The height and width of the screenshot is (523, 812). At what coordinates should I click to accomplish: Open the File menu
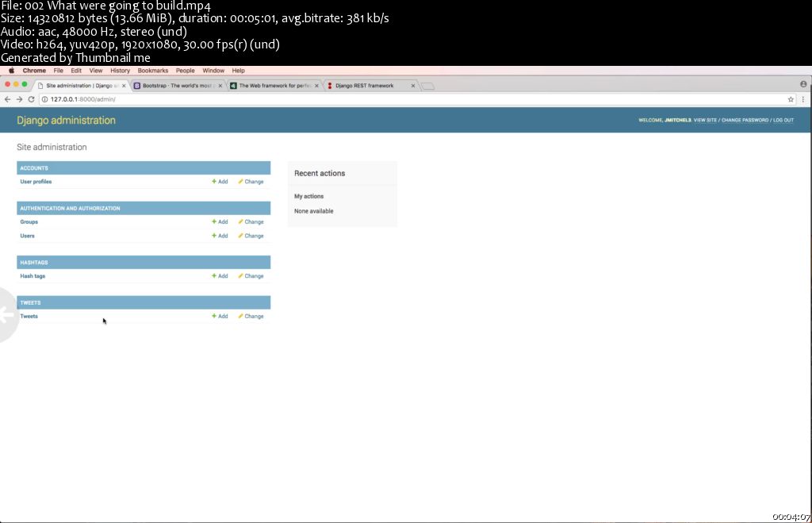point(58,71)
